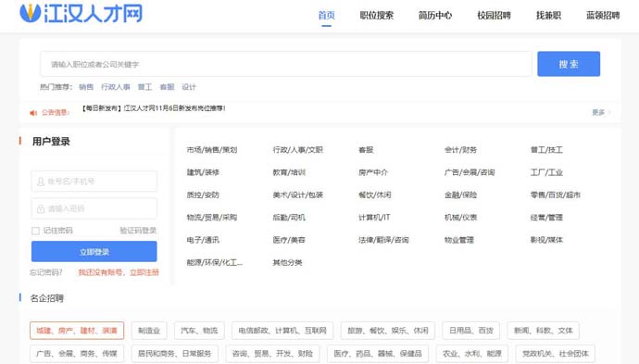The image size is (639, 364).
Task: Select hot recommendation 行政人事
Action: click(x=116, y=87)
